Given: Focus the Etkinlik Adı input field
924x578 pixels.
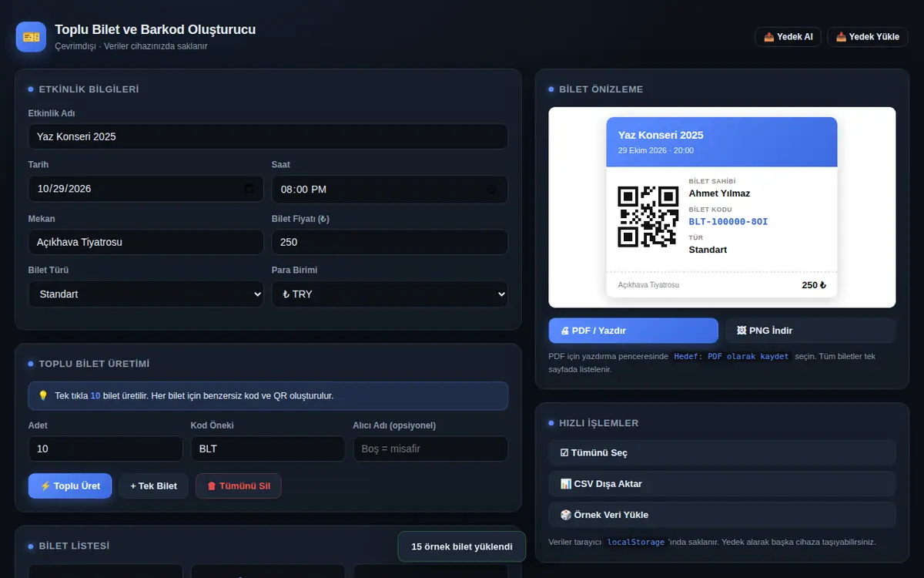Looking at the screenshot, I should [x=268, y=136].
